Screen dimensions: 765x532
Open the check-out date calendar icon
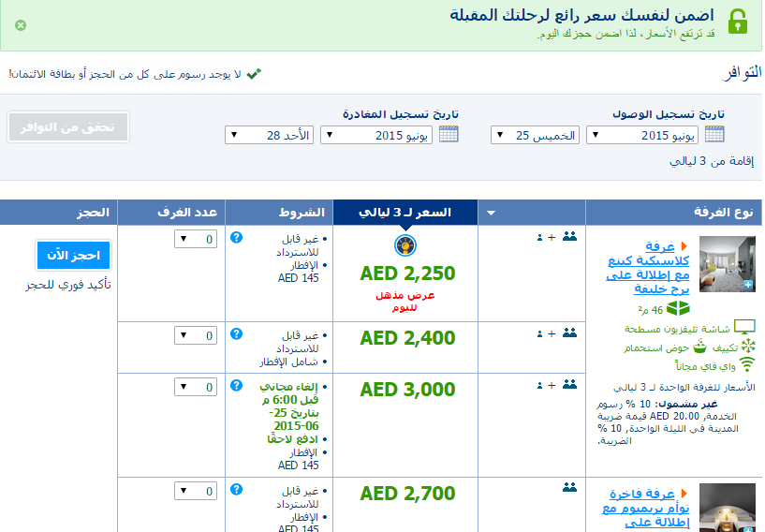[x=449, y=135]
